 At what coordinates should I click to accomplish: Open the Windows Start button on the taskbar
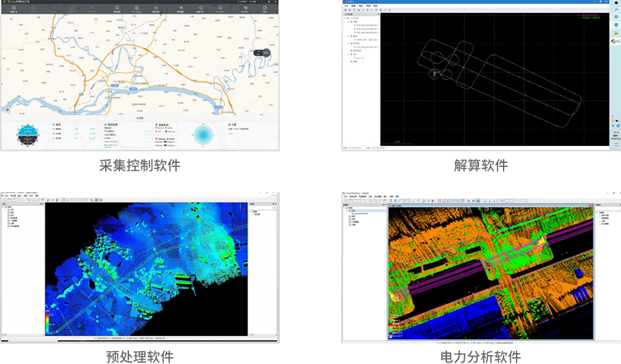click(615, 4)
